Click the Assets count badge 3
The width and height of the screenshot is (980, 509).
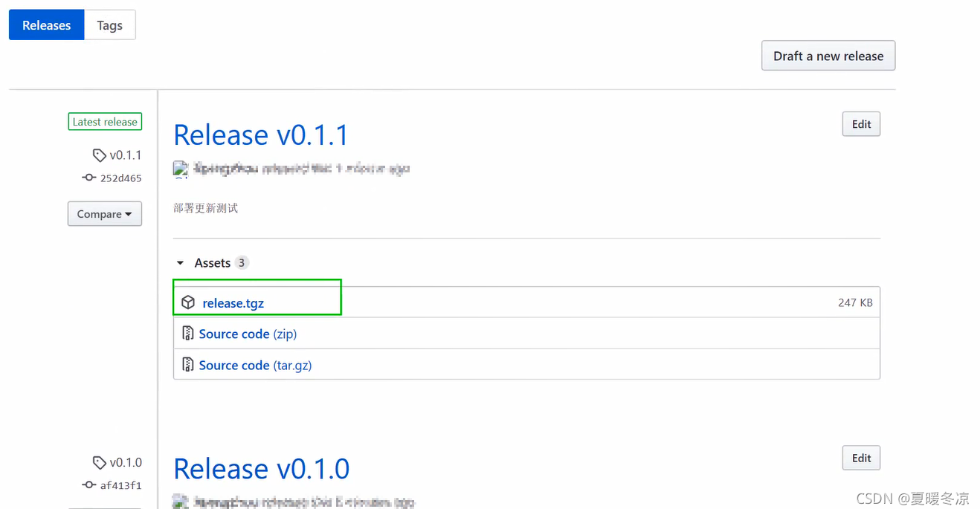pos(242,263)
